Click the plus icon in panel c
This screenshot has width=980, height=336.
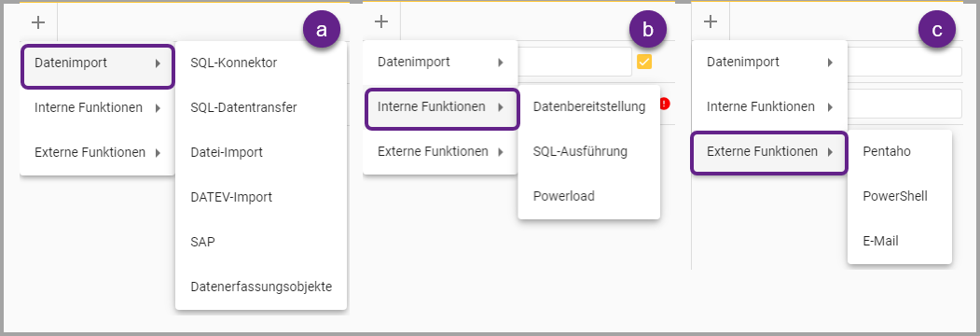click(x=711, y=21)
